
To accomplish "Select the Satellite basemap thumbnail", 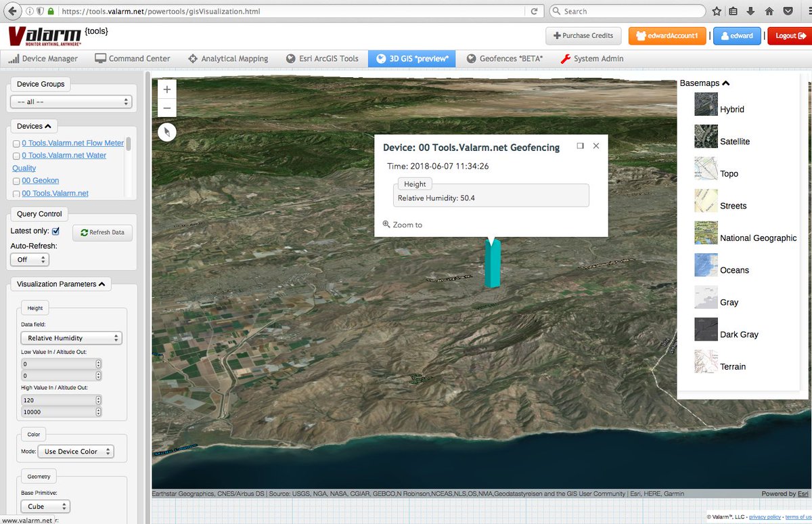I will (706, 137).
